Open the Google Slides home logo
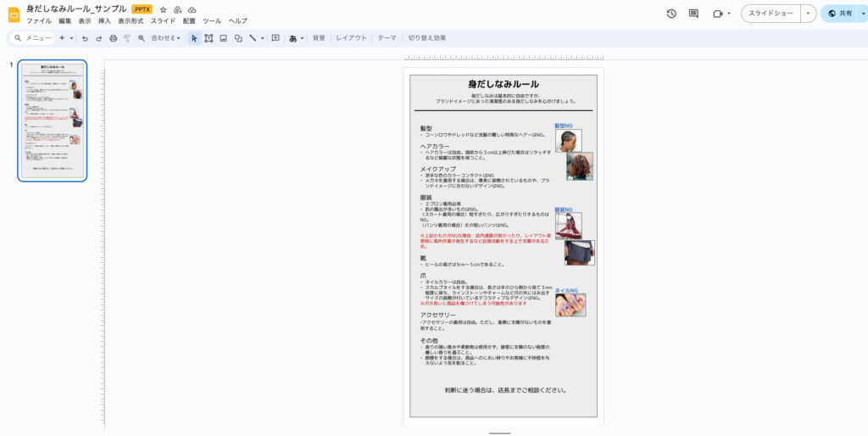 [14, 14]
